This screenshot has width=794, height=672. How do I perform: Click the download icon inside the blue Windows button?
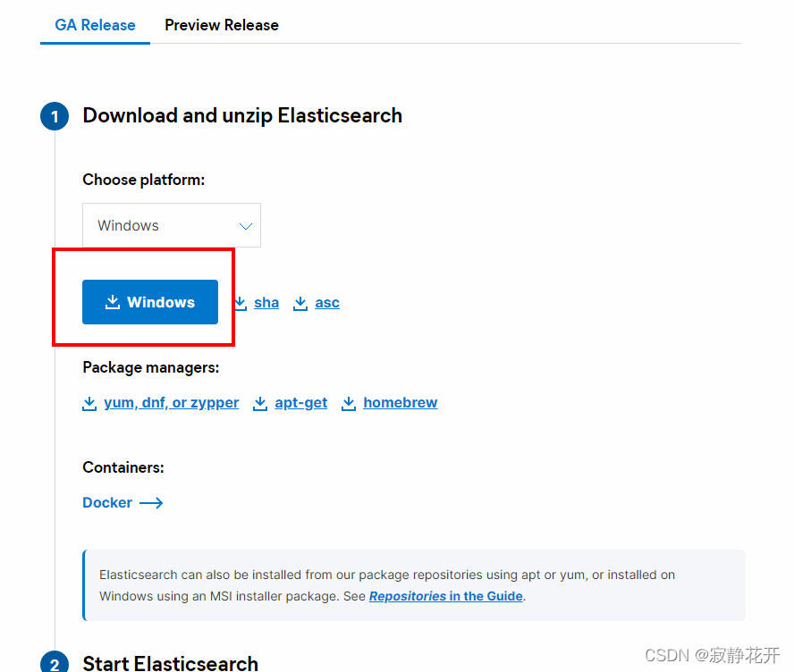(113, 302)
